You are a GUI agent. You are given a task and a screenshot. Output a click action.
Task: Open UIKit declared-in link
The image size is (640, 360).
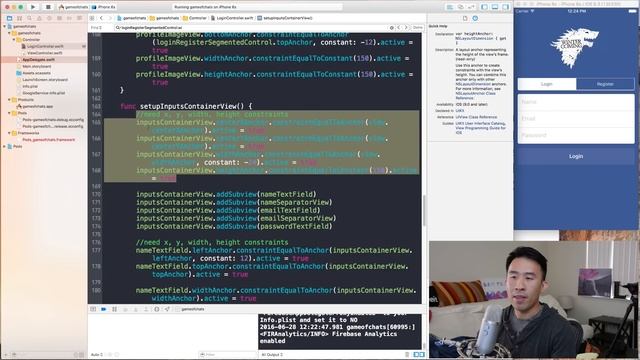pos(460,111)
